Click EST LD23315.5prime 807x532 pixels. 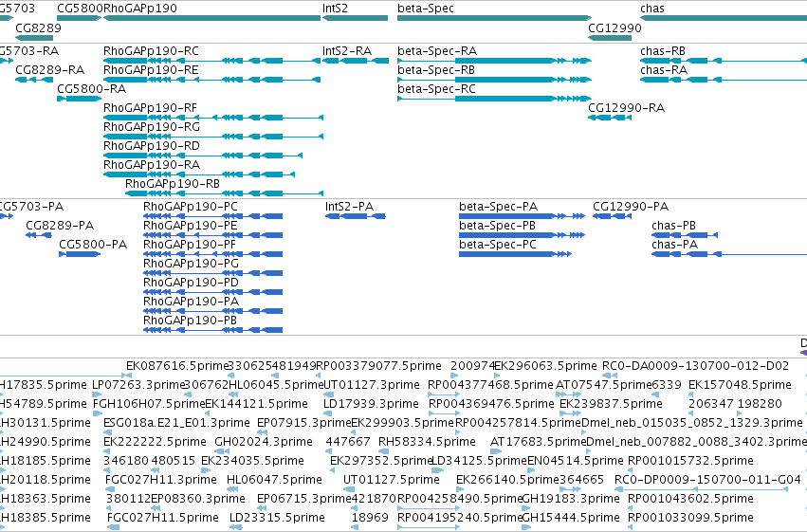click(x=277, y=519)
